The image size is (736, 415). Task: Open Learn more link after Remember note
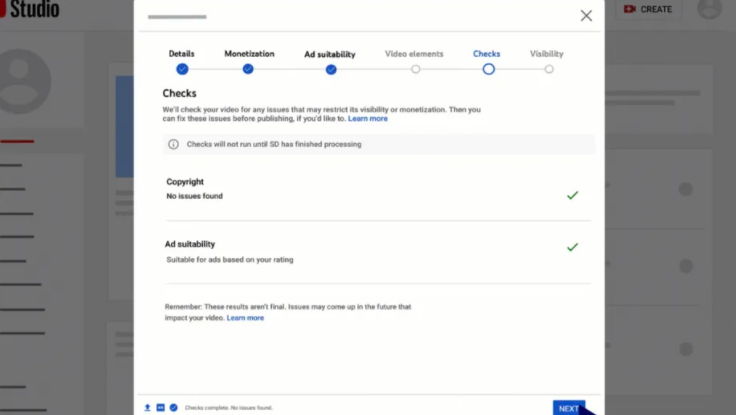tap(245, 318)
